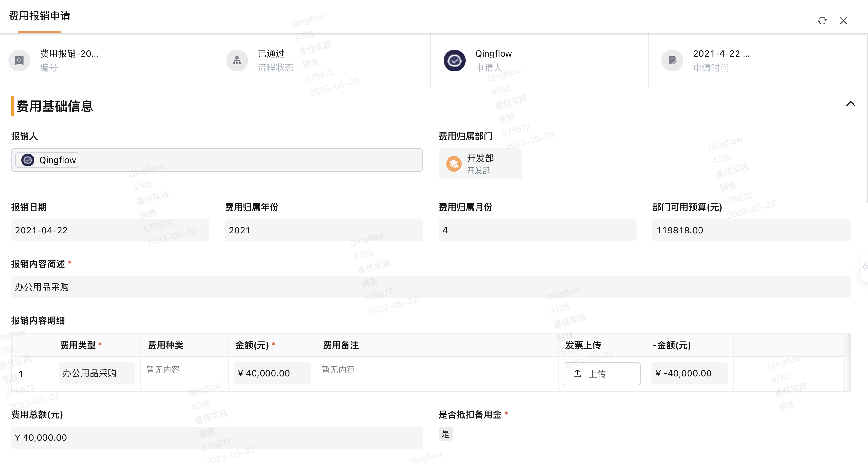
Task: Click the -金额 cell ¥ -40,000.00
Action: pyautogui.click(x=690, y=373)
